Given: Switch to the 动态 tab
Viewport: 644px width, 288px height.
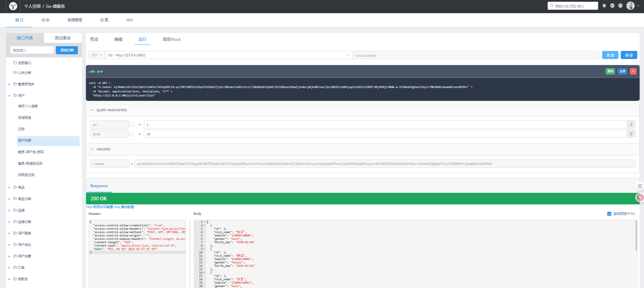Looking at the screenshot, I should (45, 20).
